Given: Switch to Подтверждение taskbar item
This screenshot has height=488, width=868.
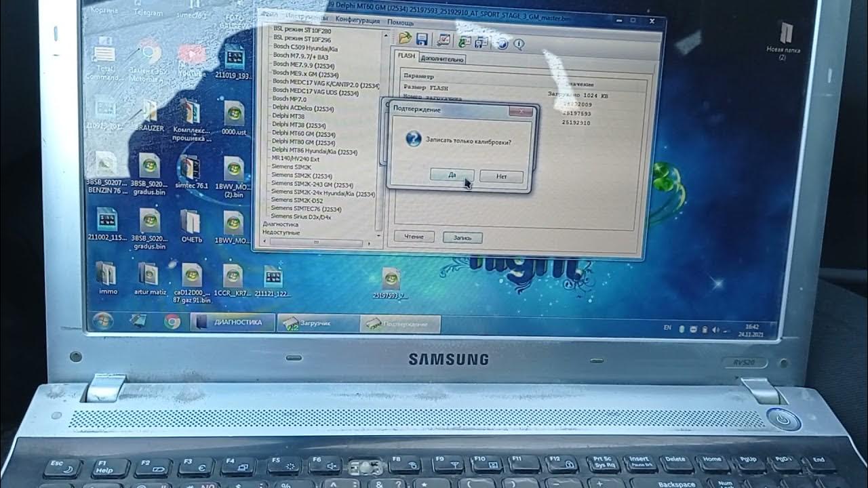Looking at the screenshot, I should 401,324.
